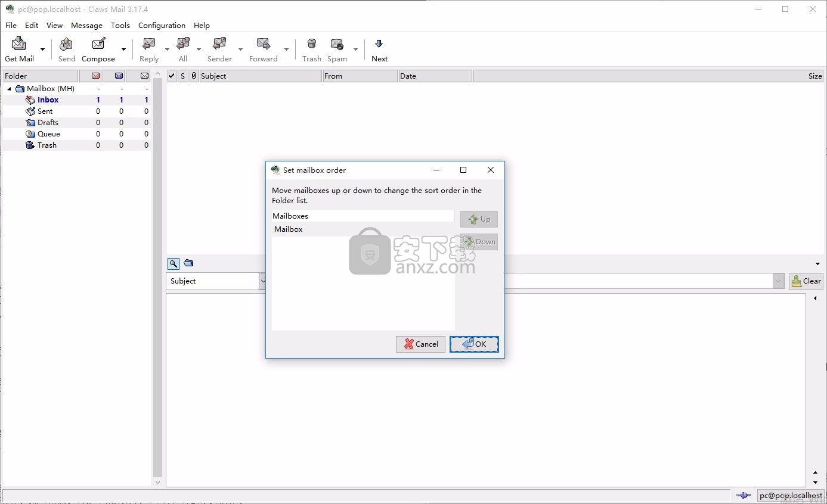The image size is (827, 504).
Task: Select the Sent folder
Action: 45,111
